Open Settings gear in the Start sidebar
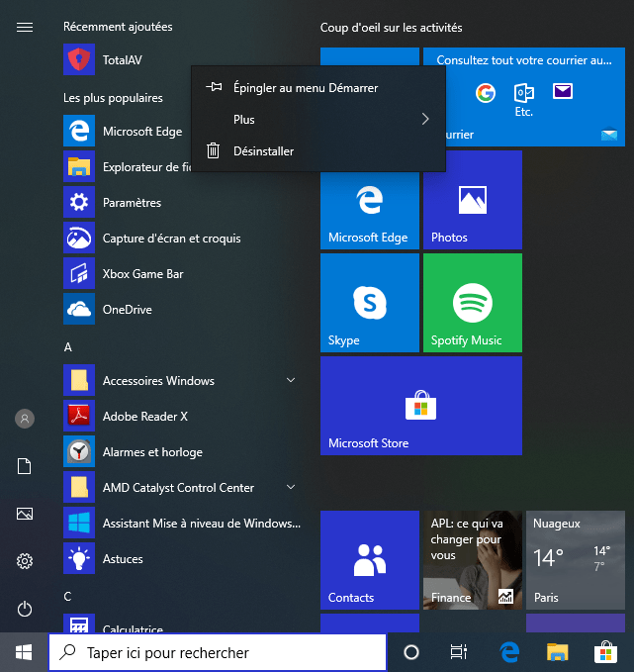The image size is (634, 672). [25, 561]
